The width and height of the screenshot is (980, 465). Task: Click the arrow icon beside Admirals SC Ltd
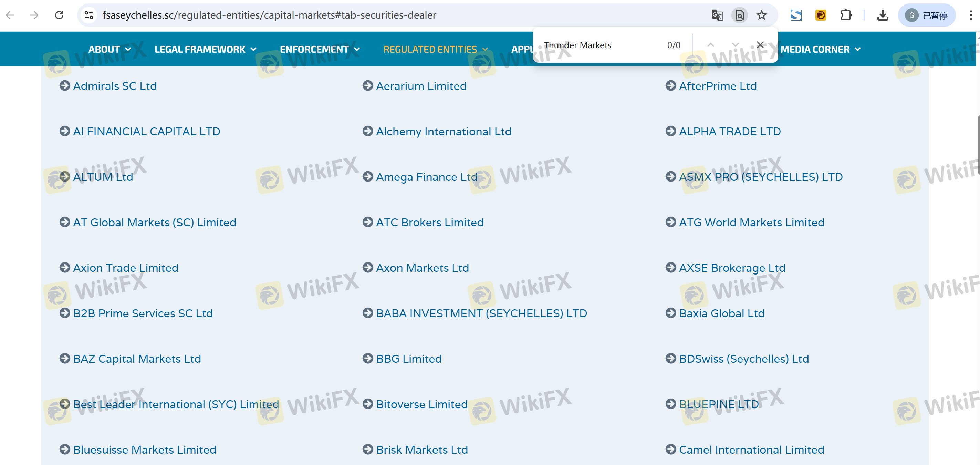coord(65,86)
